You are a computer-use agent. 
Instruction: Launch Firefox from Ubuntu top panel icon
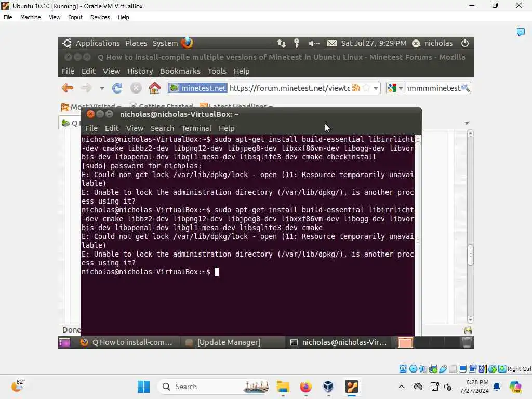[x=187, y=43]
